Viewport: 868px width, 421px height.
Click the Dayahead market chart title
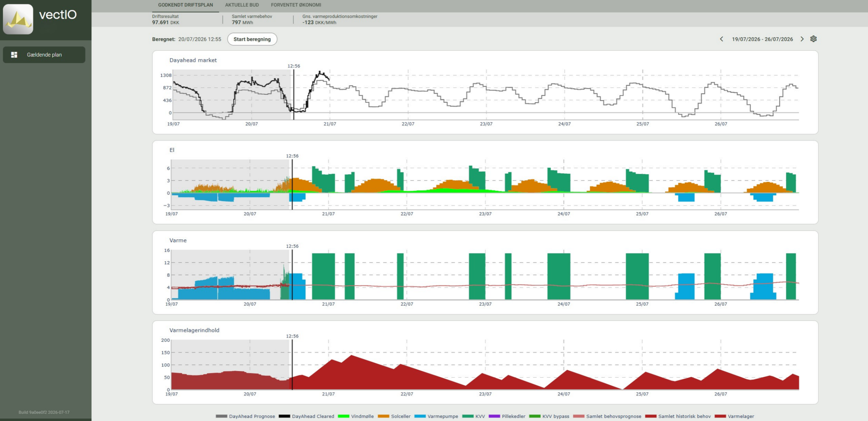[x=193, y=60]
